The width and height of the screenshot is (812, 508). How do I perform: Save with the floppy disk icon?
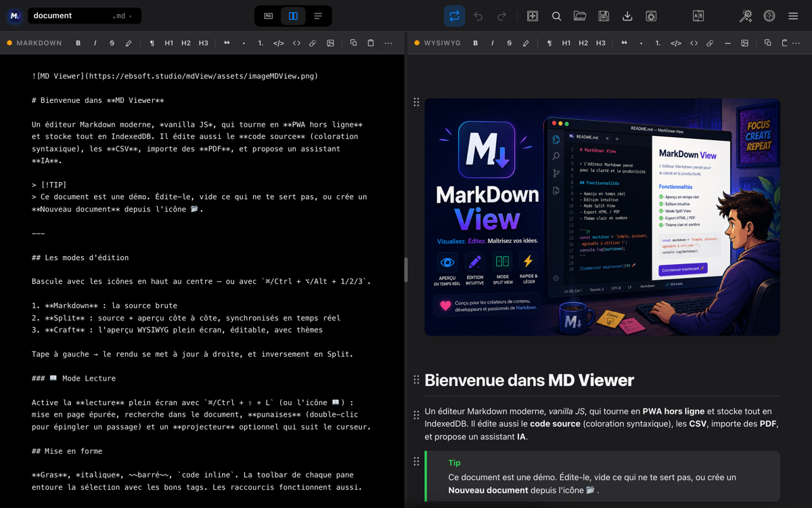[x=604, y=16]
